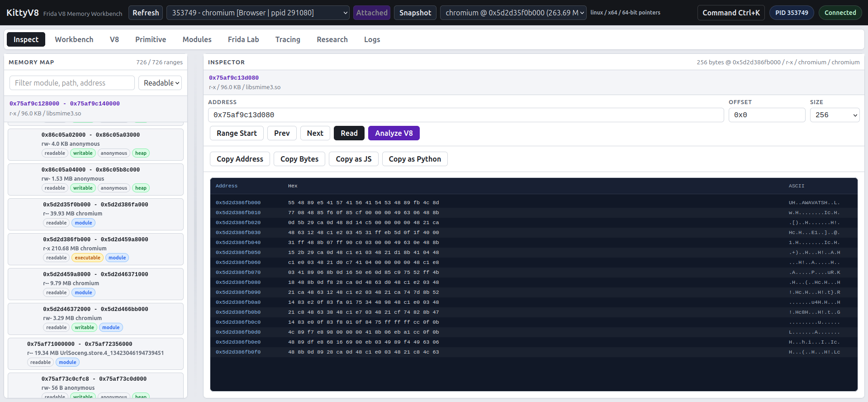Click the 726 / 726 ranges counter
868x402 pixels.
click(x=159, y=62)
